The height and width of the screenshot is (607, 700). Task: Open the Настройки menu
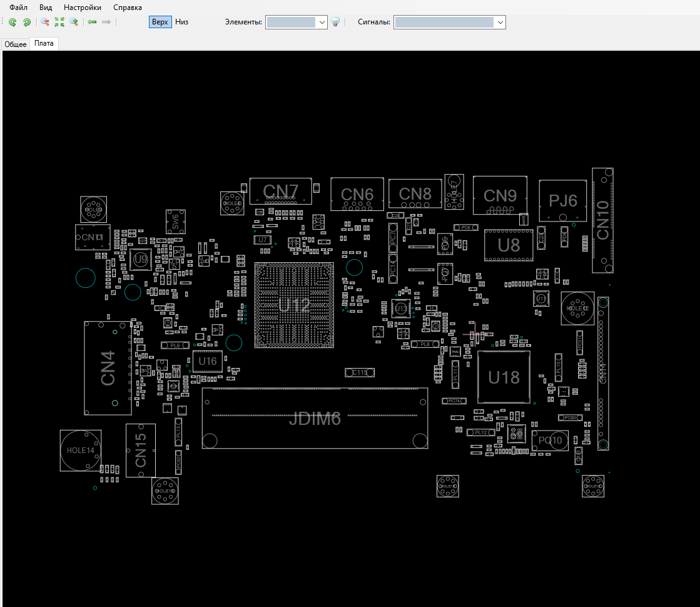[82, 8]
